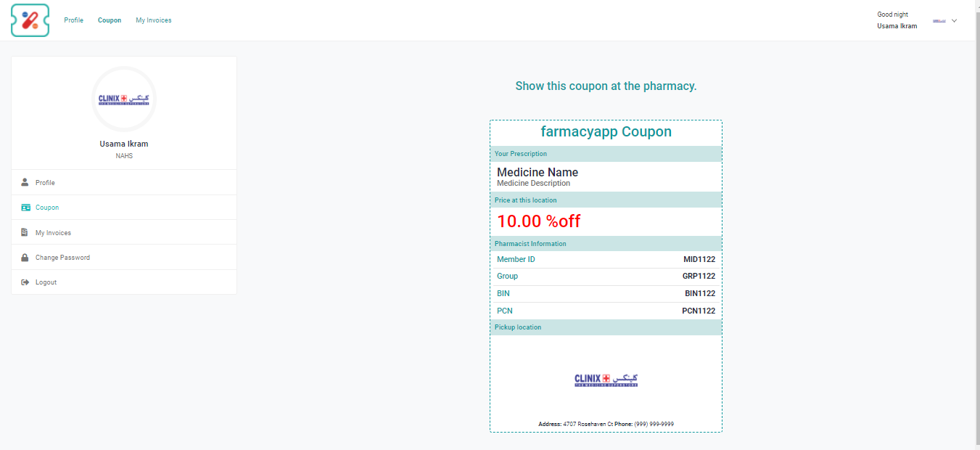Click the Member ID value MID1122
This screenshot has width=980, height=450.
pyautogui.click(x=699, y=259)
